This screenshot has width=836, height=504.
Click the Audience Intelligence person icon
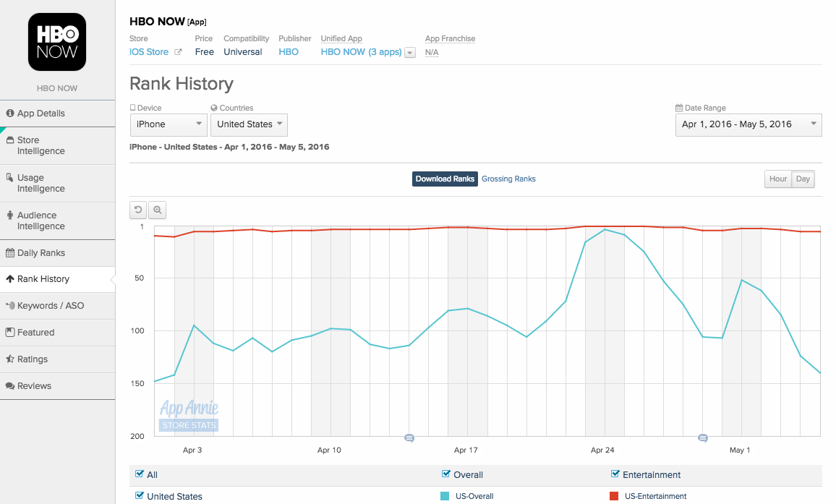click(9, 215)
